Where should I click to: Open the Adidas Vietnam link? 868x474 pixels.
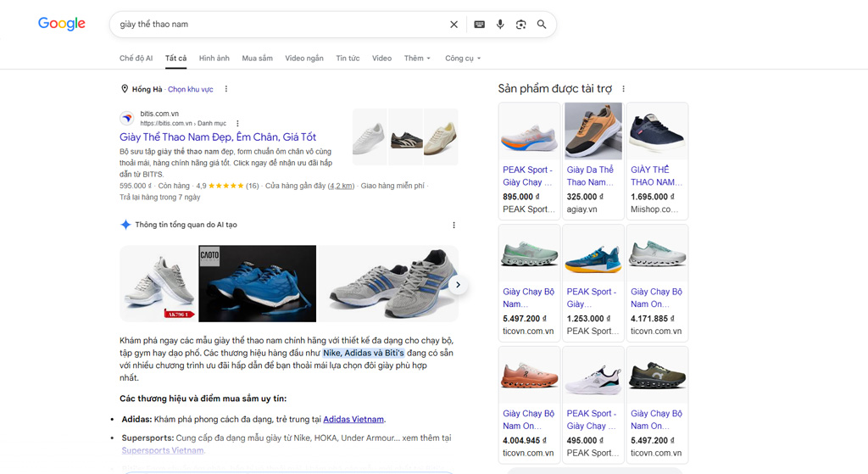(x=353, y=419)
